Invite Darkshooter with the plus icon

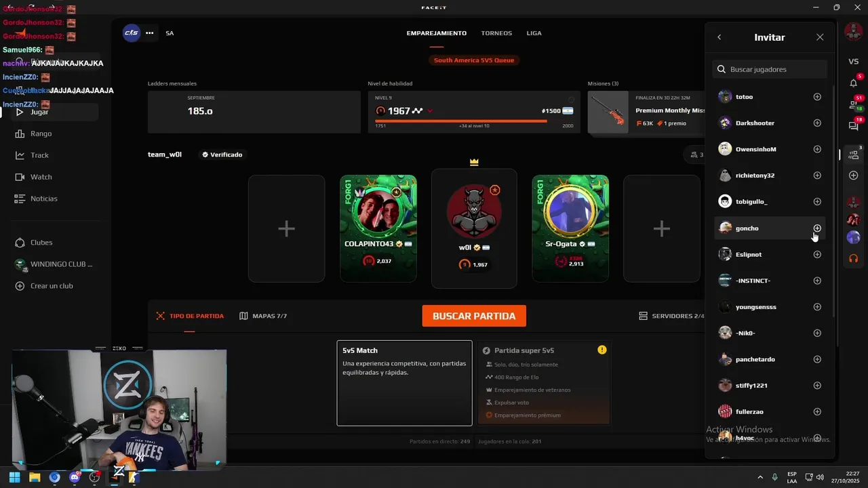click(x=817, y=123)
